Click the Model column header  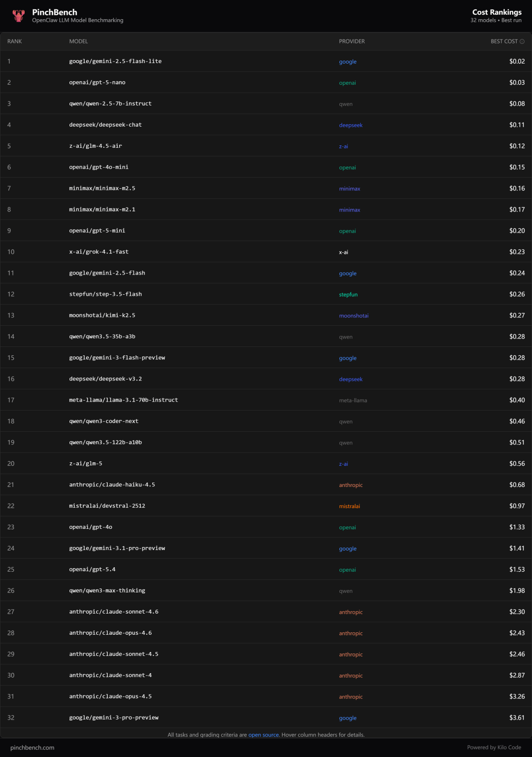[x=78, y=41]
